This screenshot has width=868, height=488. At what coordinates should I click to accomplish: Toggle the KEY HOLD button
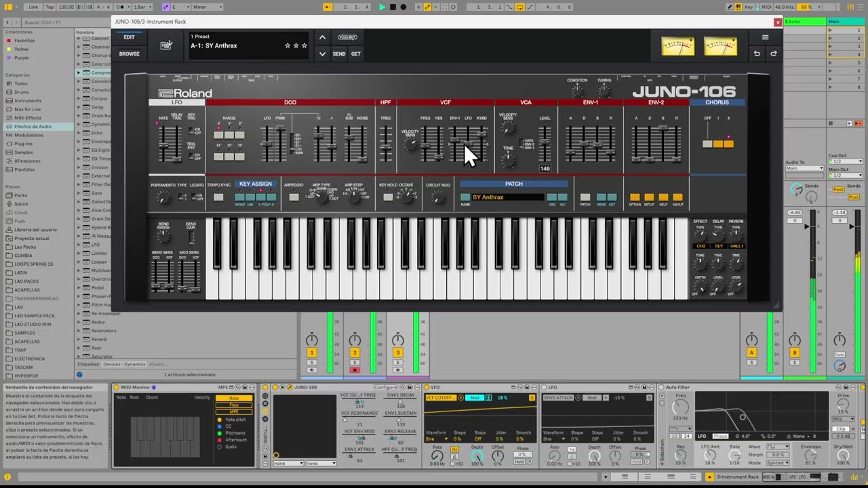click(388, 197)
